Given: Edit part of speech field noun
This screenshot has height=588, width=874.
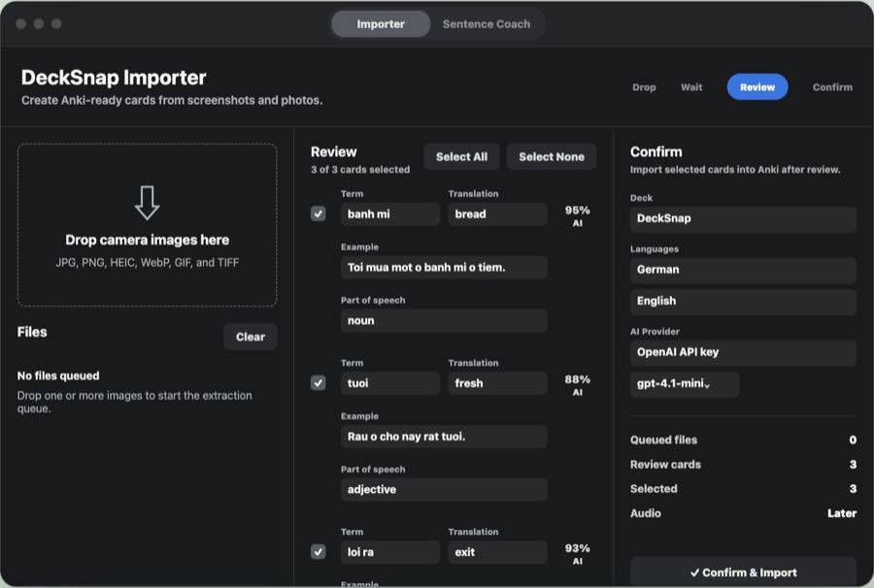Looking at the screenshot, I should [444, 321].
